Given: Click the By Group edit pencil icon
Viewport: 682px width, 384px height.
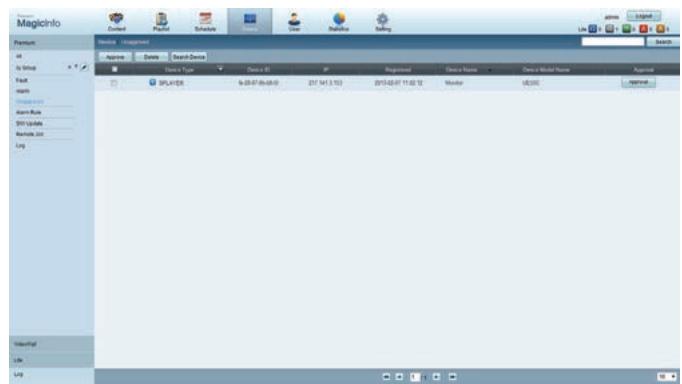Looking at the screenshot, I should tap(84, 67).
